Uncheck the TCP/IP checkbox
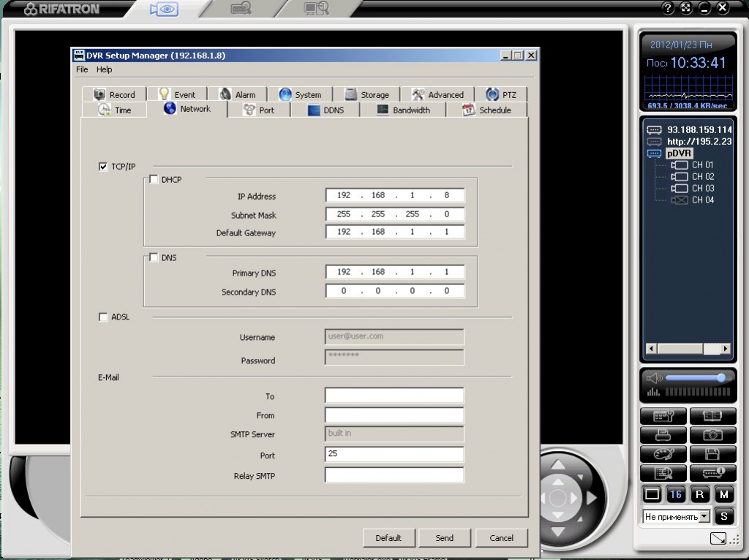The image size is (749, 560). tap(103, 167)
